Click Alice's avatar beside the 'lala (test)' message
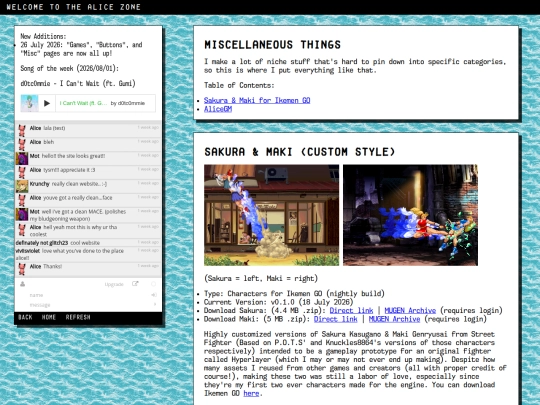The image size is (540, 405). [x=22, y=131]
